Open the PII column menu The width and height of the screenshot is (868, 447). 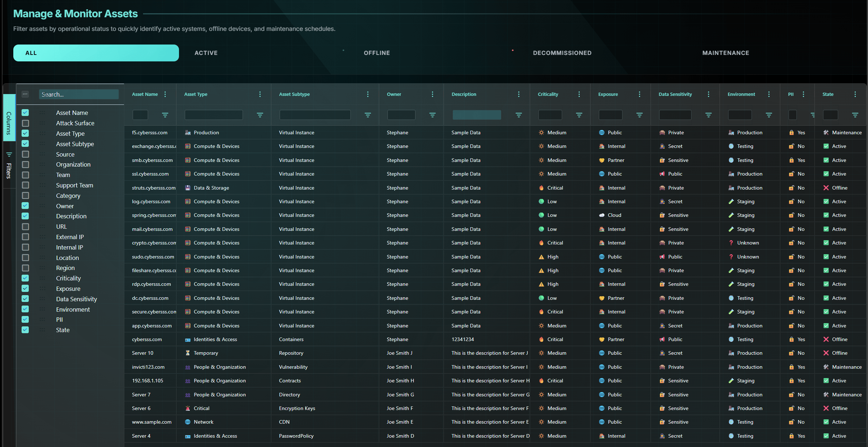click(x=803, y=94)
